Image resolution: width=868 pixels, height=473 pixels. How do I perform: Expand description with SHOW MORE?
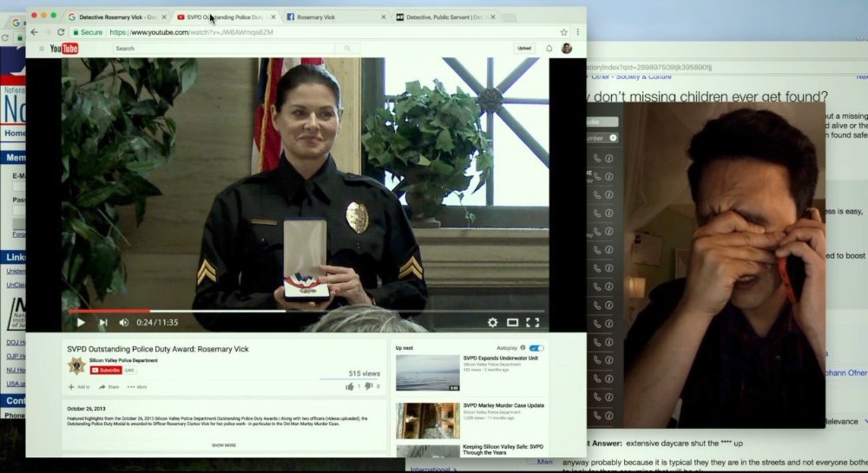pyautogui.click(x=224, y=444)
